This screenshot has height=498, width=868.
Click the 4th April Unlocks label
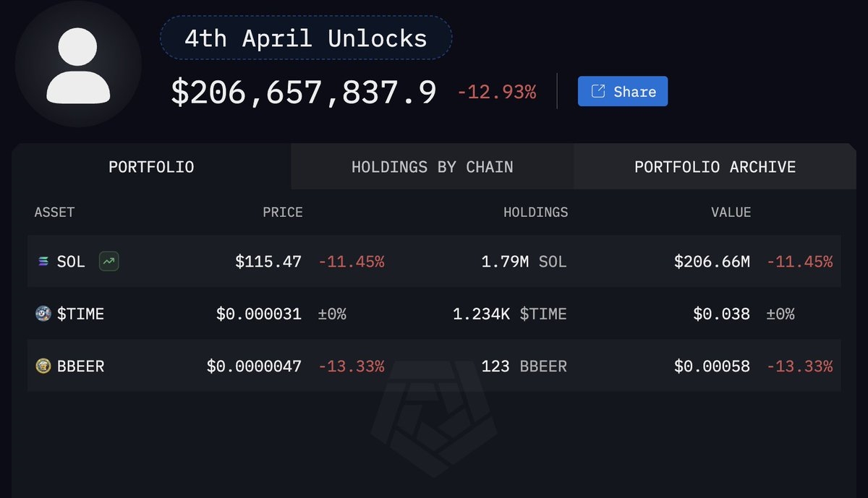click(x=305, y=38)
